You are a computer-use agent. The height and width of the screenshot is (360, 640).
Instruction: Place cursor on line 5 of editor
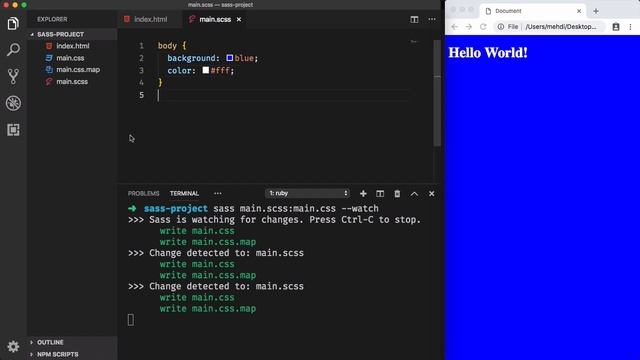coord(282,95)
